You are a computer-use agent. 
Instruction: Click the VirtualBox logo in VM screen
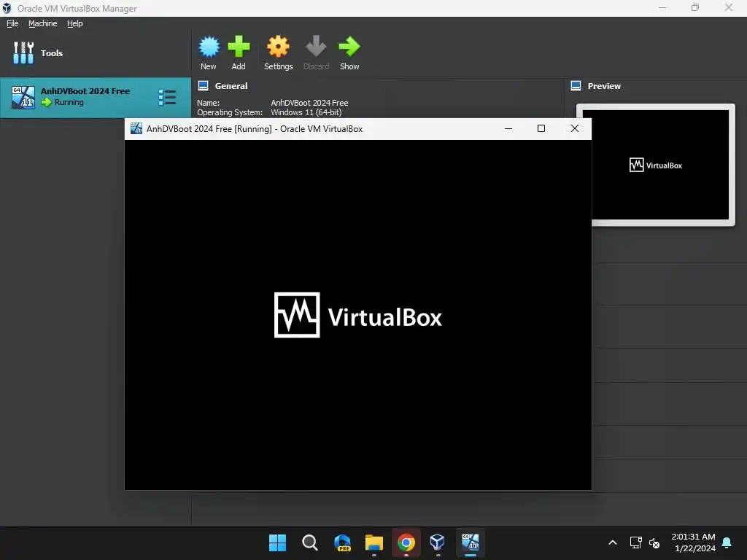[x=357, y=315]
